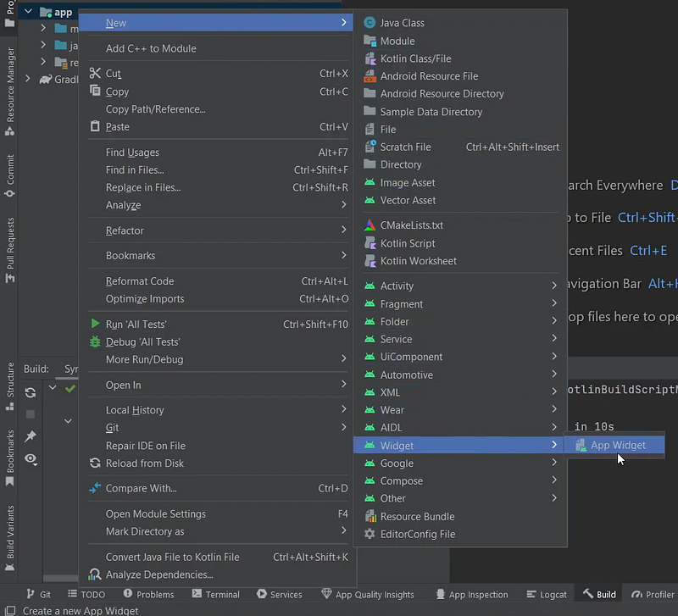Select App Widget in the submenu

point(614,445)
